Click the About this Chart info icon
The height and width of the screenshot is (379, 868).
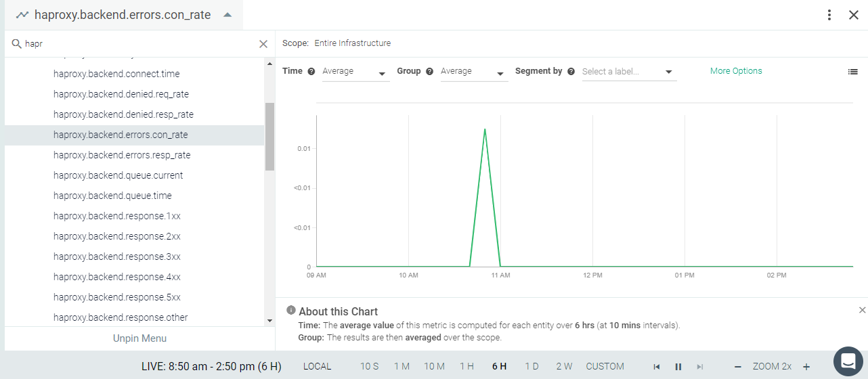point(291,311)
